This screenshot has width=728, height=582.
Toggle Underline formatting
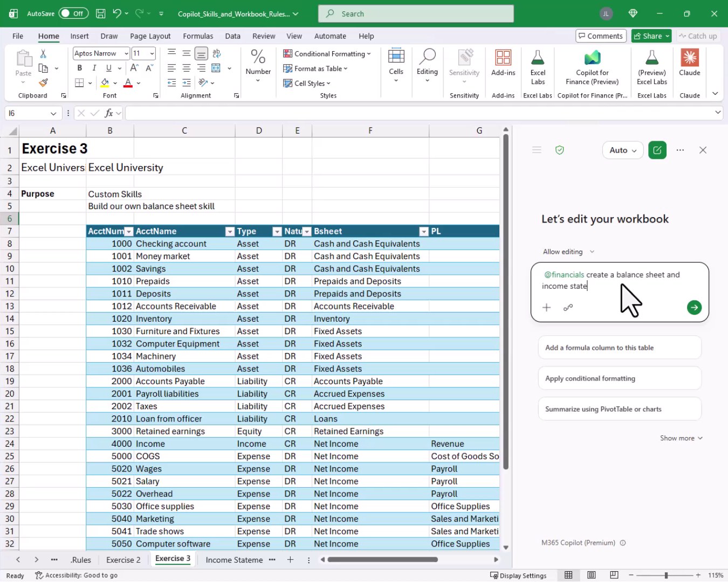(x=109, y=68)
